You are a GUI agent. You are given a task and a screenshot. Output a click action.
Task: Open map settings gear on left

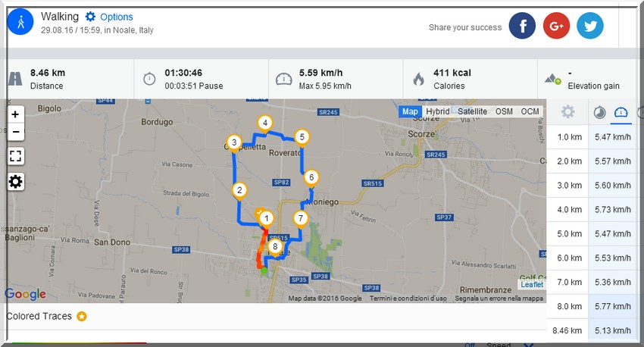click(x=16, y=182)
